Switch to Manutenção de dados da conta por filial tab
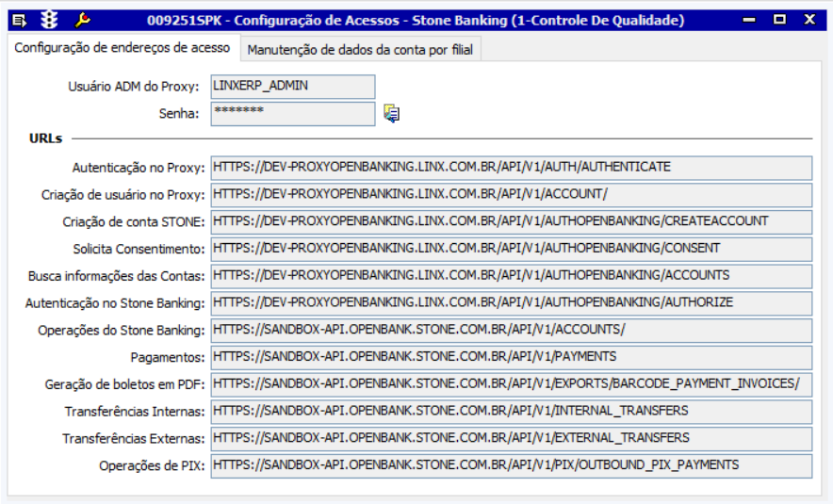The width and height of the screenshot is (833, 504). [360, 50]
